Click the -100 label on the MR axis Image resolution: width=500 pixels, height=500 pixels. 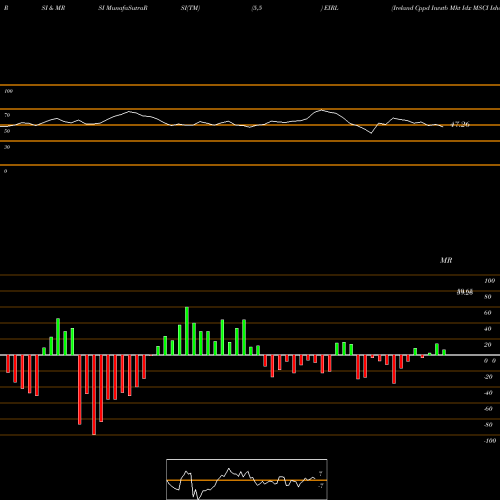(x=490, y=441)
